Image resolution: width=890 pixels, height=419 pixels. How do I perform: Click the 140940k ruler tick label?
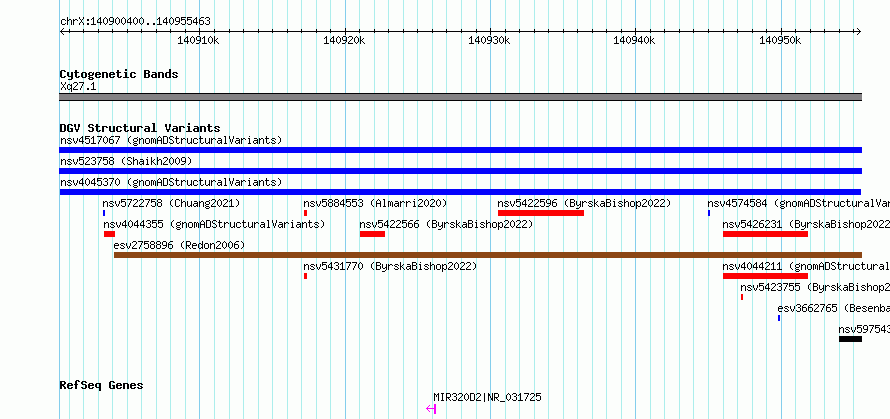[635, 40]
